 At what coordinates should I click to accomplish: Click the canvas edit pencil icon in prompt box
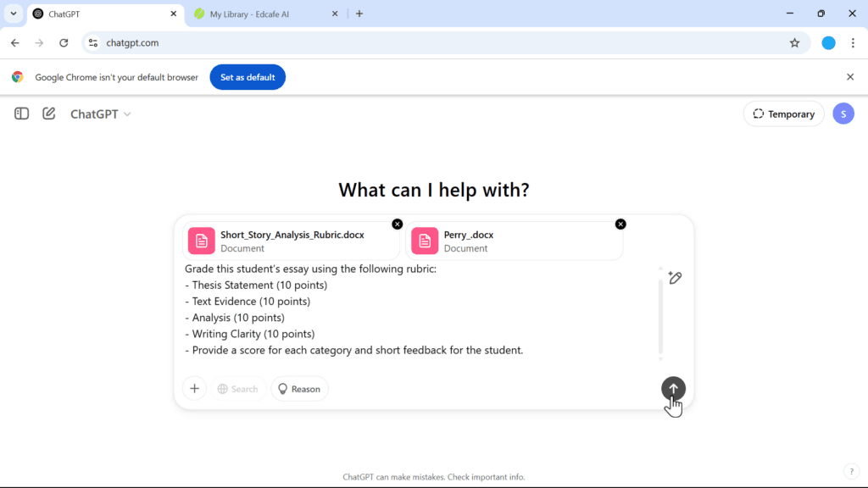675,278
